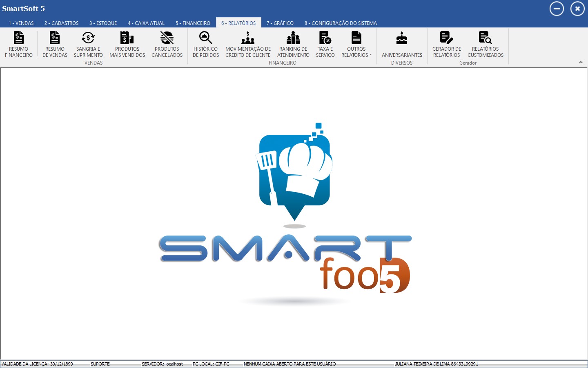Open the 7 - Gráfico tab
Viewport: 588px width, 368px height.
tap(280, 23)
